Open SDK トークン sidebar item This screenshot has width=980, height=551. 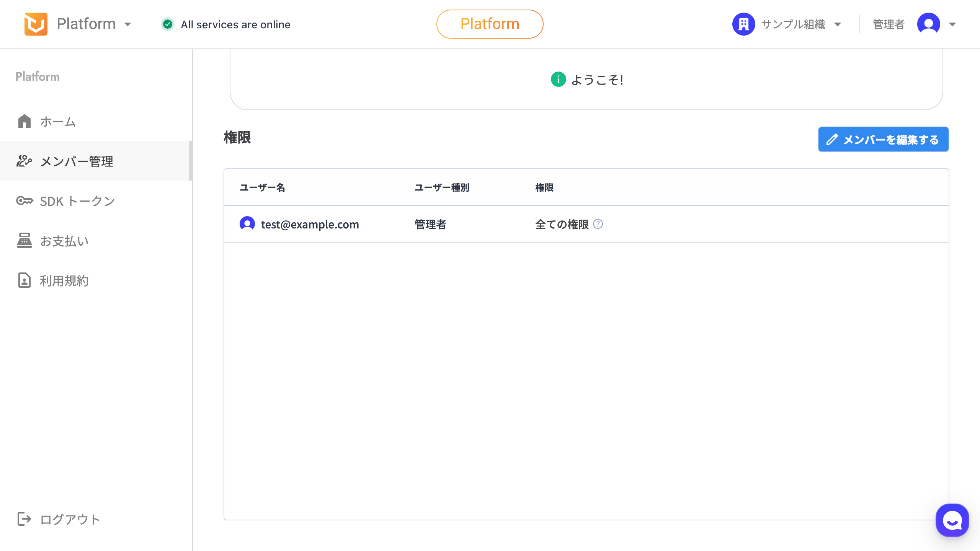point(77,201)
